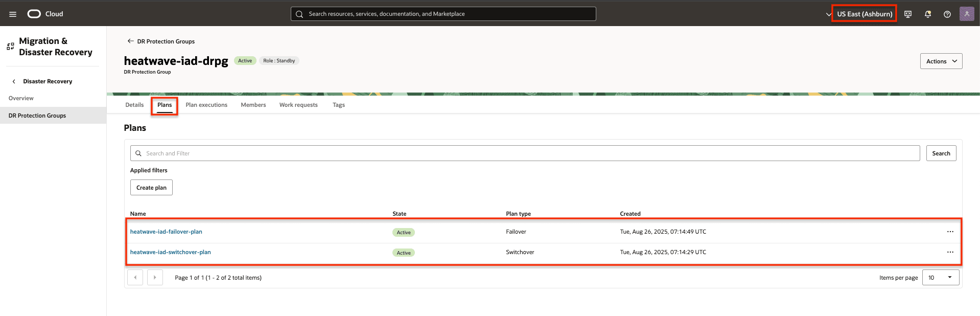
Task: Click the Page 1 of 1 pagination text
Action: (218, 278)
